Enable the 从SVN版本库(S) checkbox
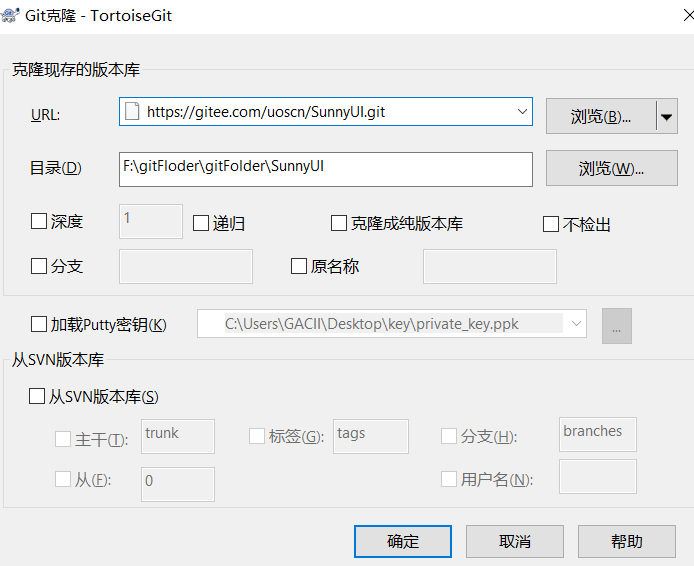The width and height of the screenshot is (694, 566). click(37, 396)
